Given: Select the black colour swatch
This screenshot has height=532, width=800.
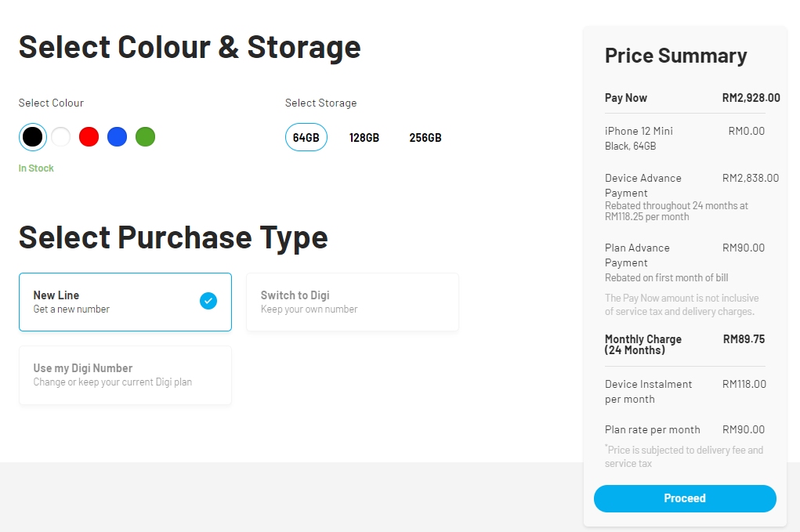Looking at the screenshot, I should 32,137.
